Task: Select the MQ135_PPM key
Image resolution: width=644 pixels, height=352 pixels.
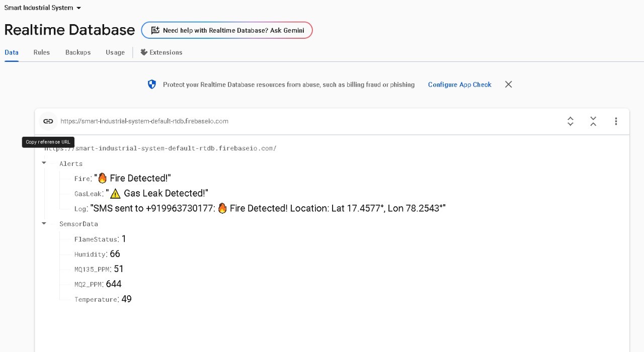Action: coord(92,270)
